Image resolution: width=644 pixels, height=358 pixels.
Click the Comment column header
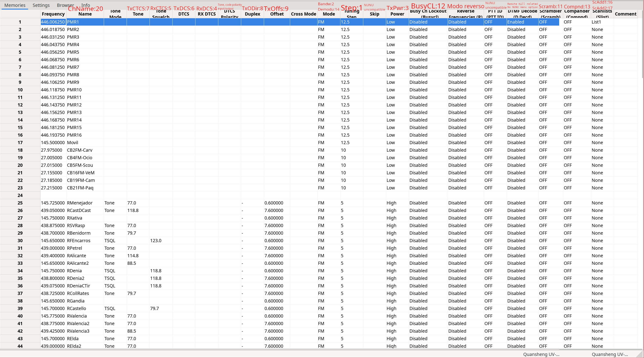(x=625, y=14)
